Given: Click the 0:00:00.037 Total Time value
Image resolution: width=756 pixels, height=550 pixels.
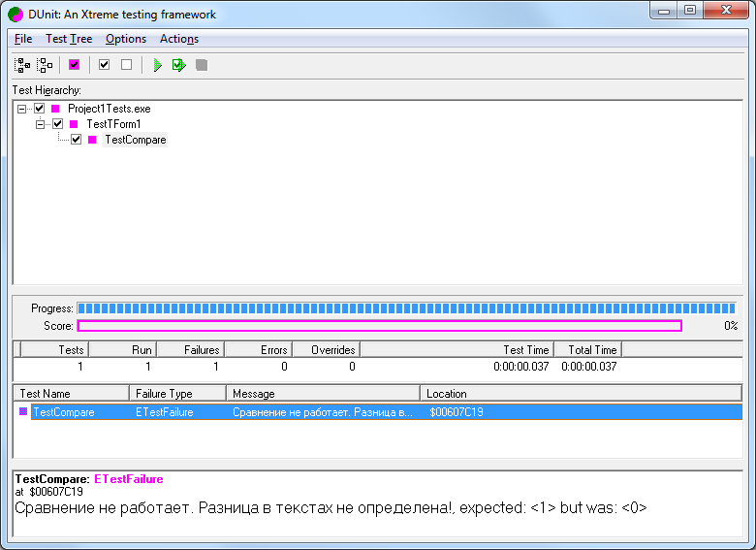Looking at the screenshot, I should 589,367.
